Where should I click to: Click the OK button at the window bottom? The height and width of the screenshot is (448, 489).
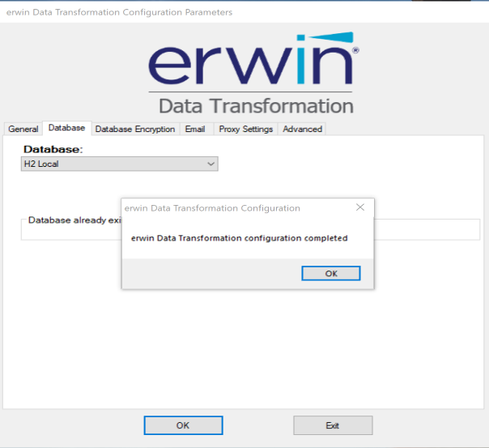[x=183, y=425]
